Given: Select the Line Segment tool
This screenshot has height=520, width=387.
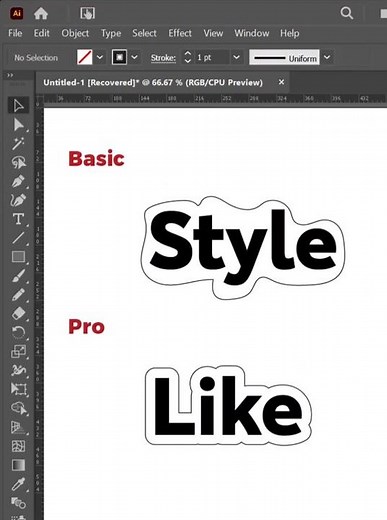Looking at the screenshot, I should point(18,238).
